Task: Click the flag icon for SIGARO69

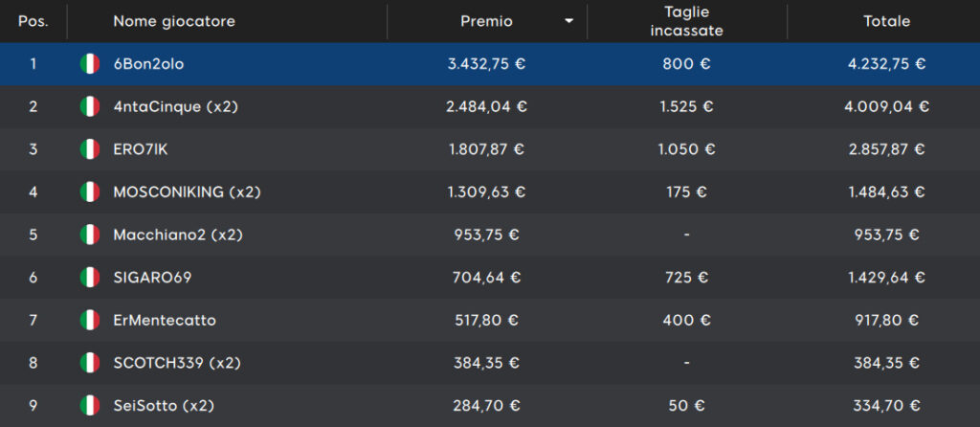Action: tap(90, 277)
